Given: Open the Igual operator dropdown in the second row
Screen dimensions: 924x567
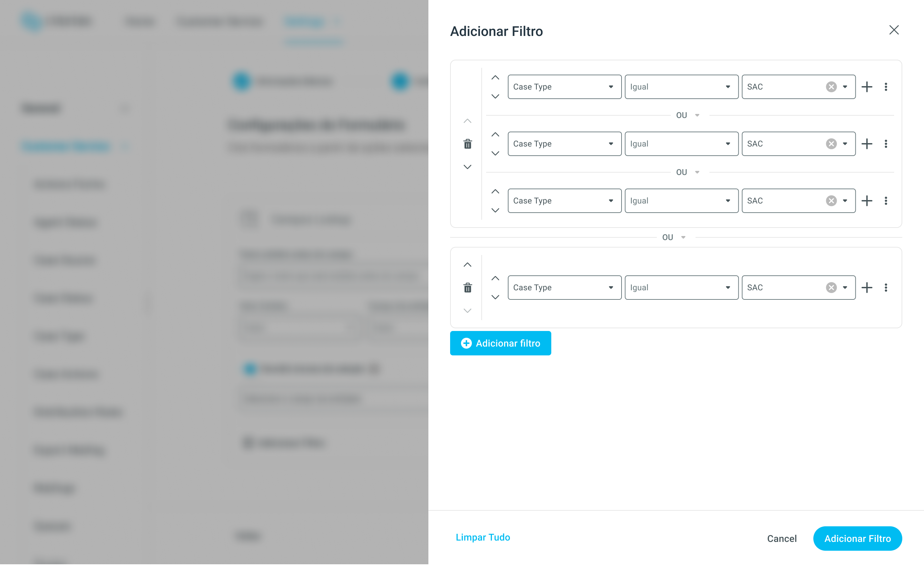Looking at the screenshot, I should [682, 144].
